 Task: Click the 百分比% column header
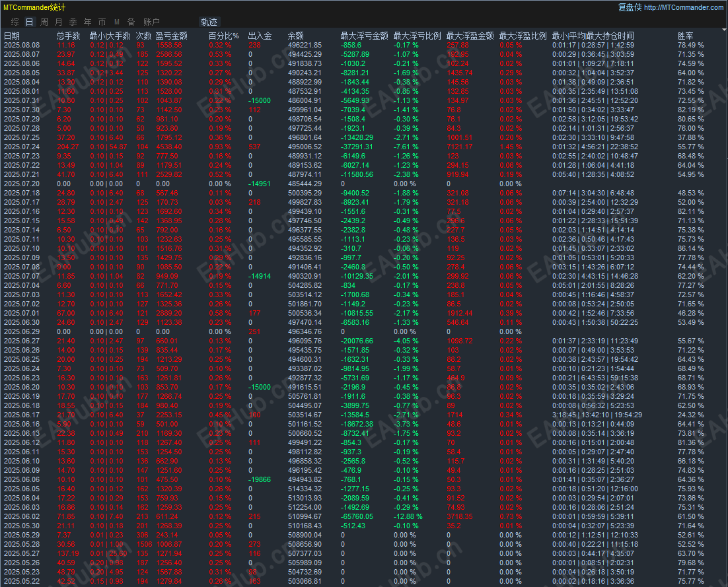(x=224, y=36)
